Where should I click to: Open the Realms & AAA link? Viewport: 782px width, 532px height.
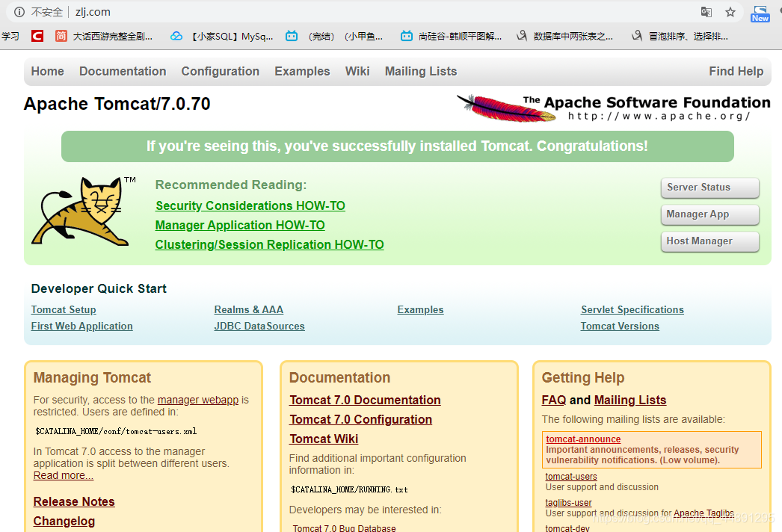(249, 309)
